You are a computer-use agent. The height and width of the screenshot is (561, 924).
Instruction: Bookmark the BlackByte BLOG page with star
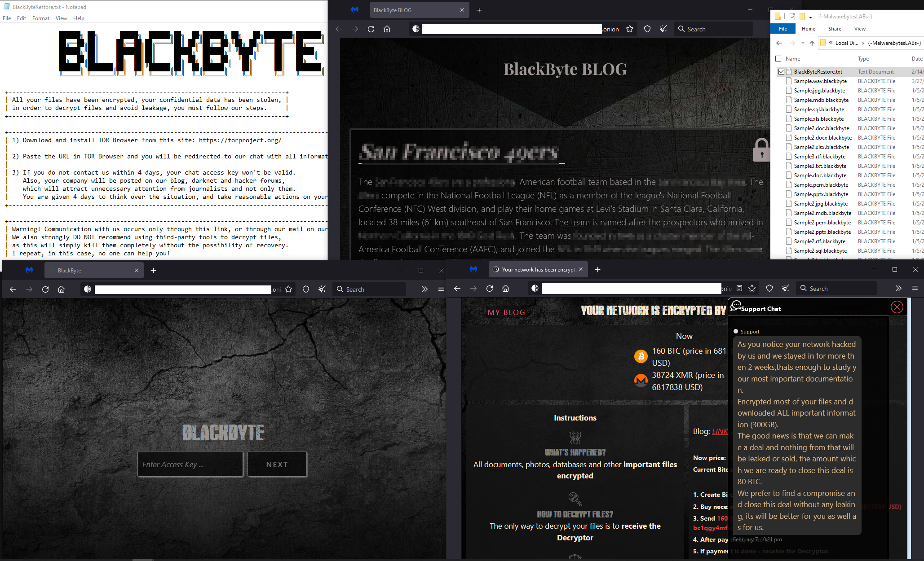tap(630, 29)
